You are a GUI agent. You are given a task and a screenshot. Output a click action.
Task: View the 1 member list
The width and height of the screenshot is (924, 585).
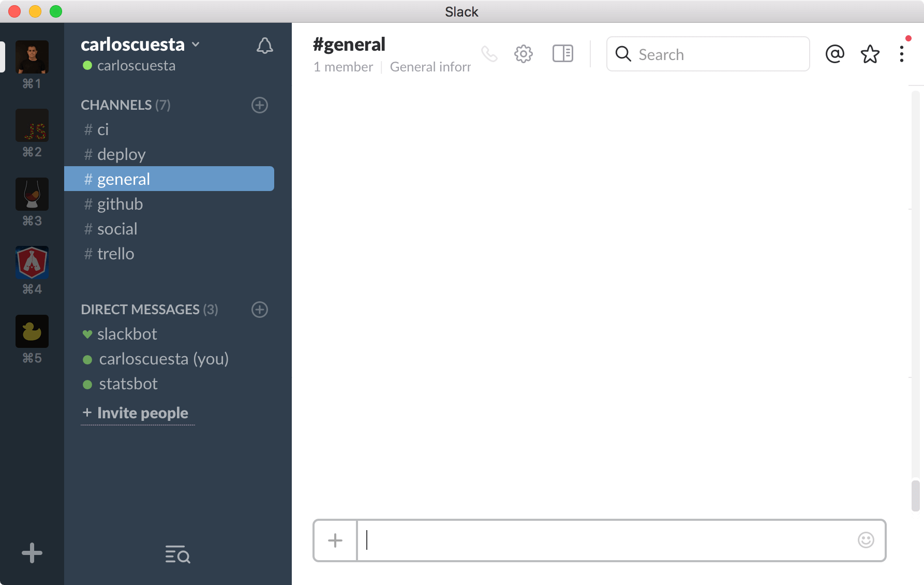point(344,67)
